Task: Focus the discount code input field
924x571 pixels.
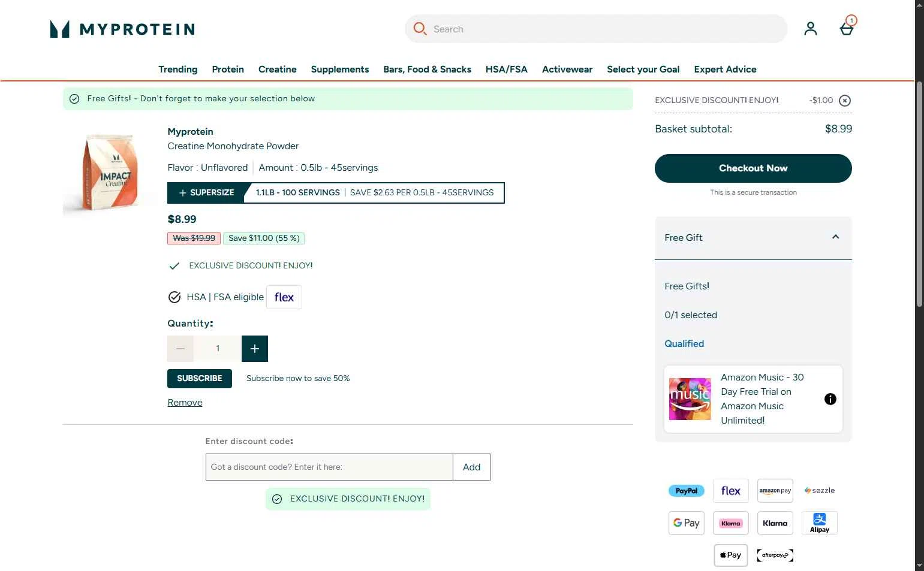Action: pyautogui.click(x=329, y=467)
